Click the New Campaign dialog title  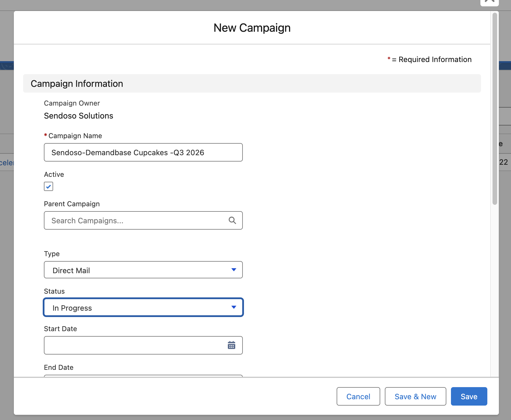point(252,28)
